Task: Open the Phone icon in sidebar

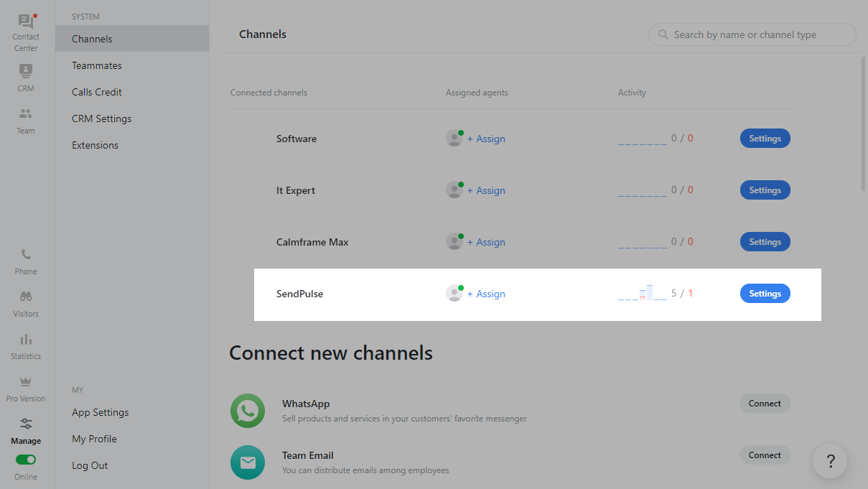Action: [x=26, y=254]
